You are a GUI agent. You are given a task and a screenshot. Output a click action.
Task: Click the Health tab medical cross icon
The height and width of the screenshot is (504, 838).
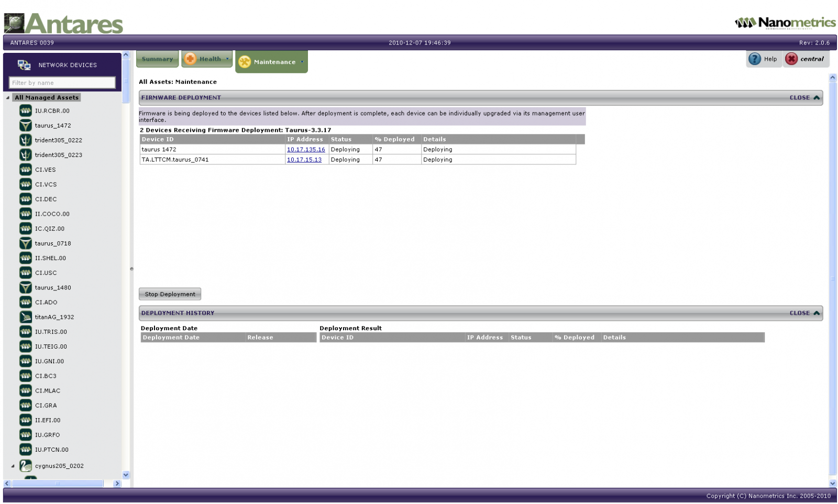pos(190,59)
